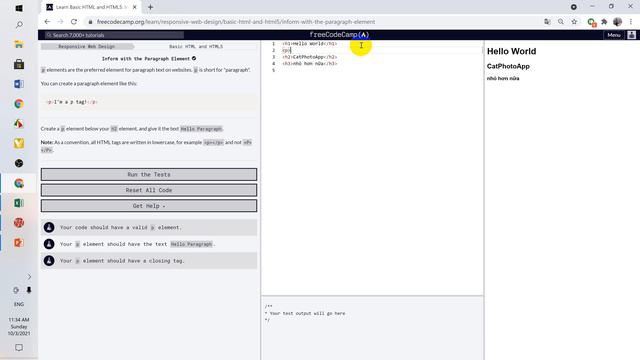Click editor line 1 Hello World code

pos(310,44)
